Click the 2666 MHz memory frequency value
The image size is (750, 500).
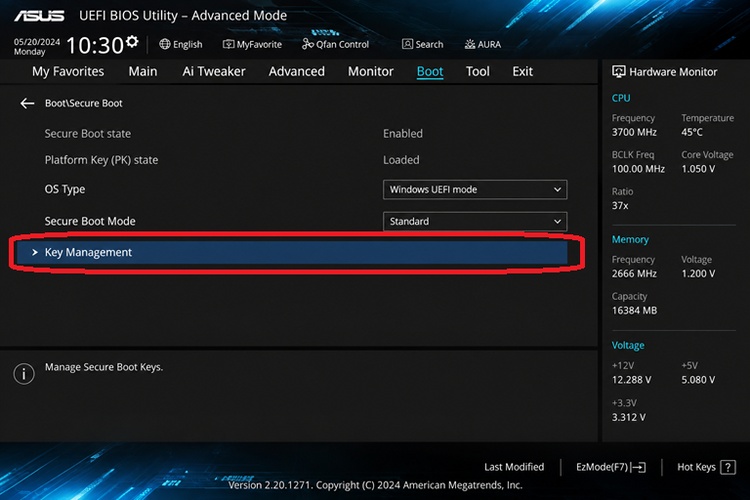(634, 274)
